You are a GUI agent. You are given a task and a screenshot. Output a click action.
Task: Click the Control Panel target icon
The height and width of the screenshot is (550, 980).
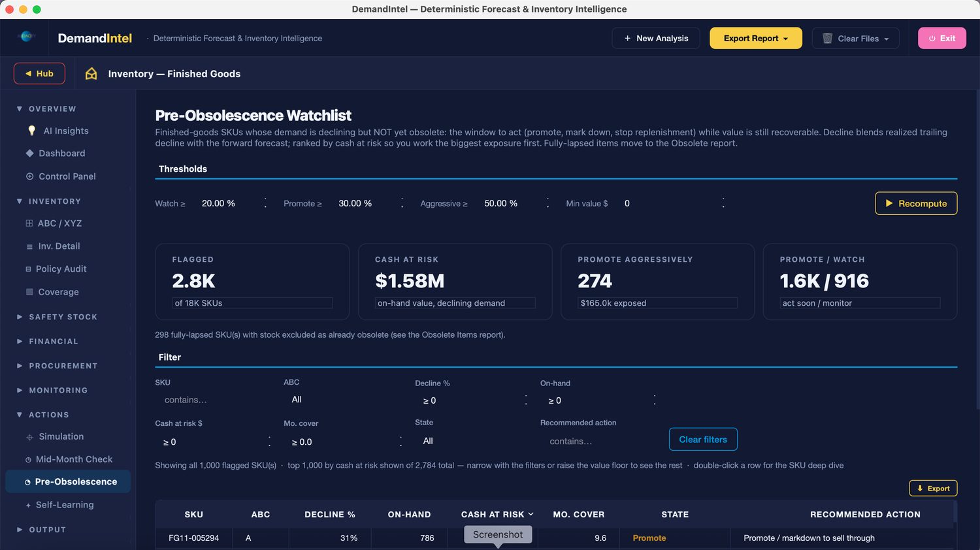(x=29, y=176)
